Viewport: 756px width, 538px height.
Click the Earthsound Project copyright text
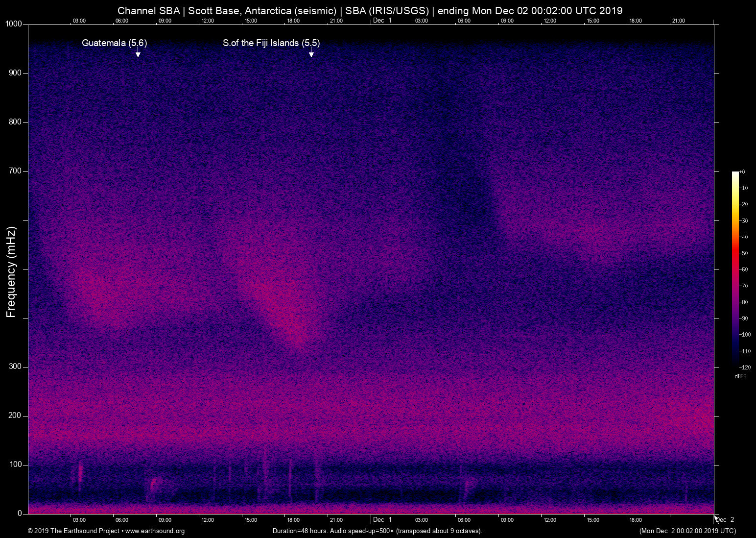point(73,531)
